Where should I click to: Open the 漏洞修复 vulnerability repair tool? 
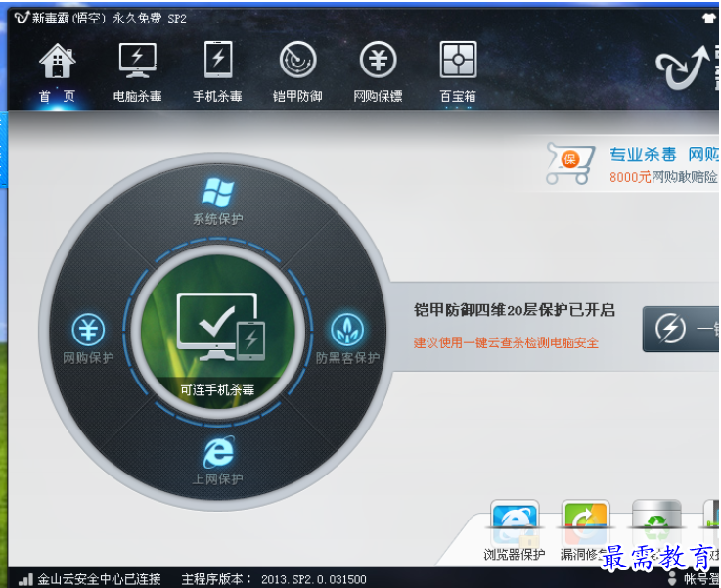tap(585, 529)
